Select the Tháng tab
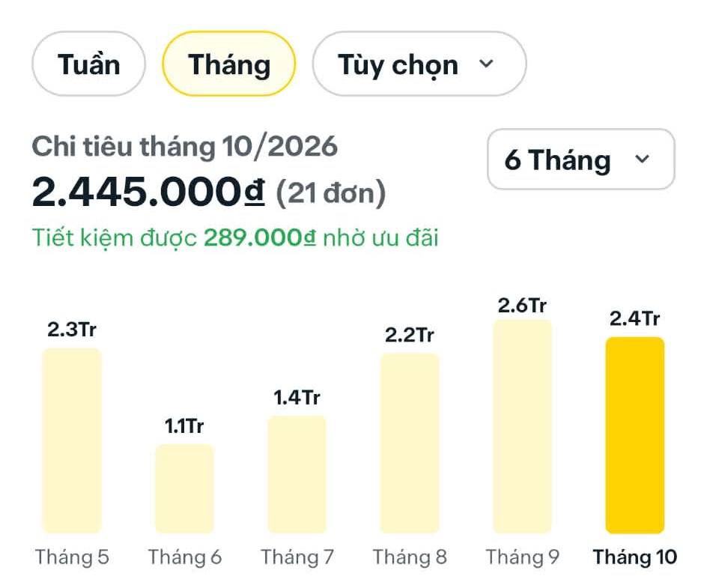 click(x=229, y=64)
